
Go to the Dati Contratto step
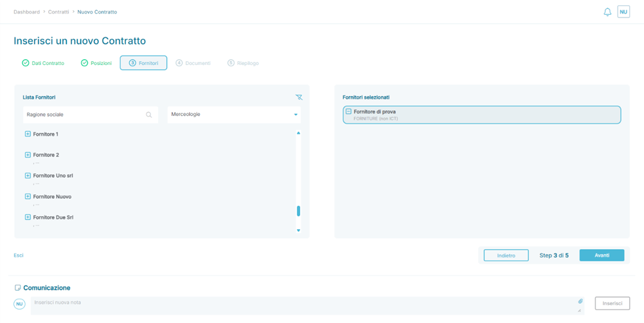point(43,63)
